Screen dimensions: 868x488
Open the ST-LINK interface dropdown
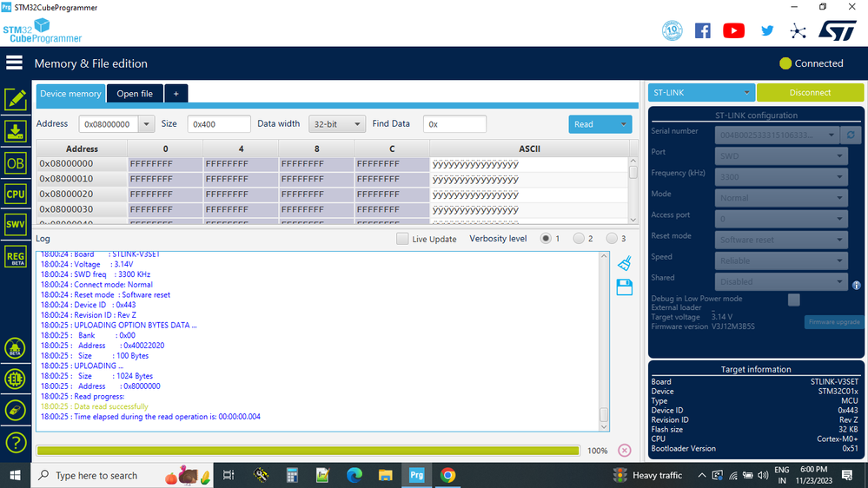tap(701, 92)
